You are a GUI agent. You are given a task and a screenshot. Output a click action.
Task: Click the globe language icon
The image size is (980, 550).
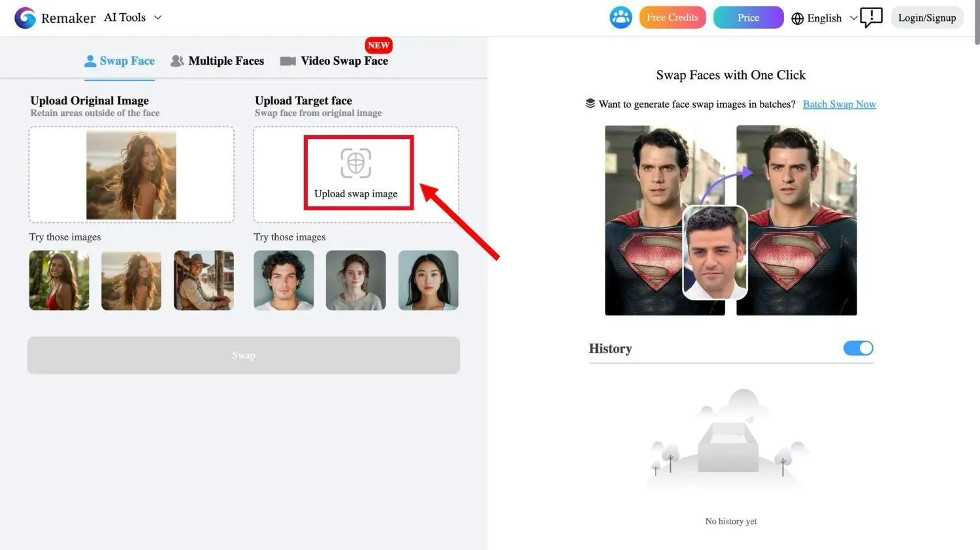click(797, 18)
